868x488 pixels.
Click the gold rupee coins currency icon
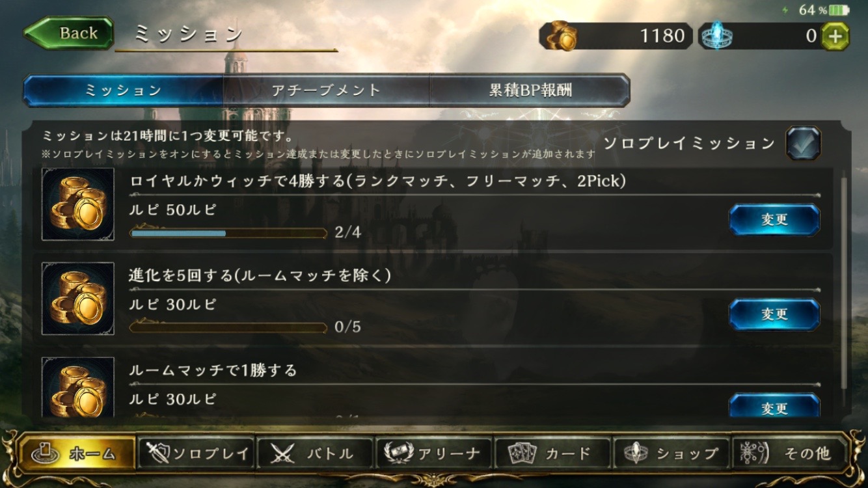562,36
